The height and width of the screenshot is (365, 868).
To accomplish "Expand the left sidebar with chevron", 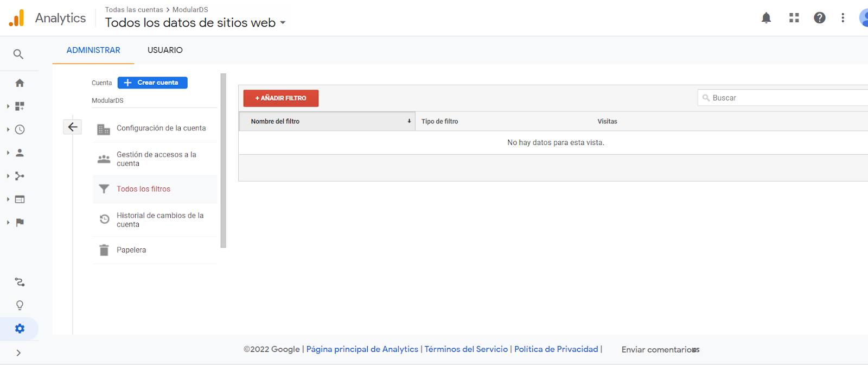I will pos(18,353).
